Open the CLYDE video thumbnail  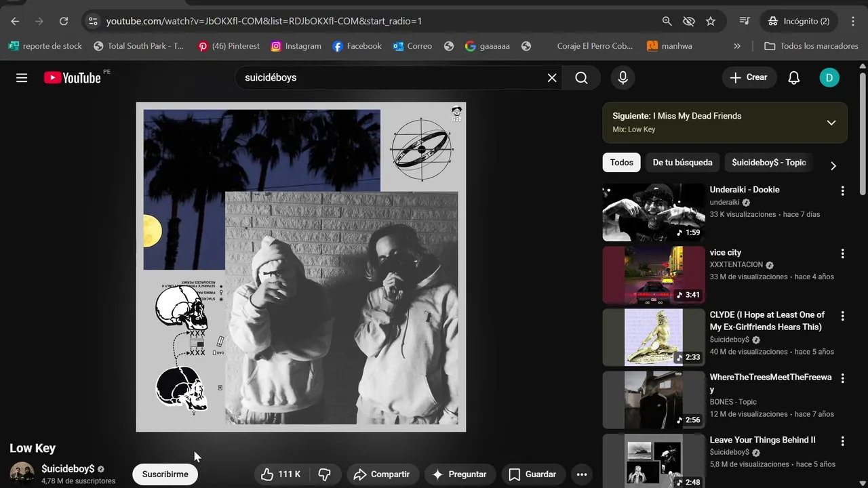654,338
